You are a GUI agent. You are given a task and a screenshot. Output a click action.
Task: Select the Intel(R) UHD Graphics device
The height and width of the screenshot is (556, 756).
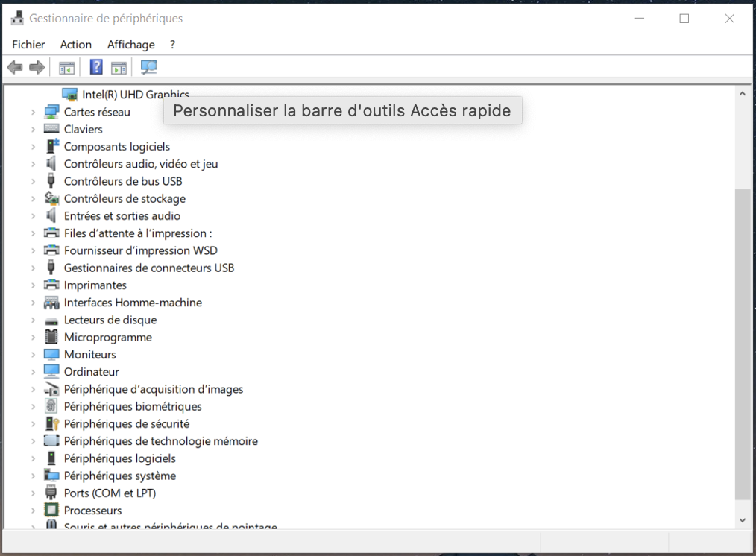pos(135,95)
